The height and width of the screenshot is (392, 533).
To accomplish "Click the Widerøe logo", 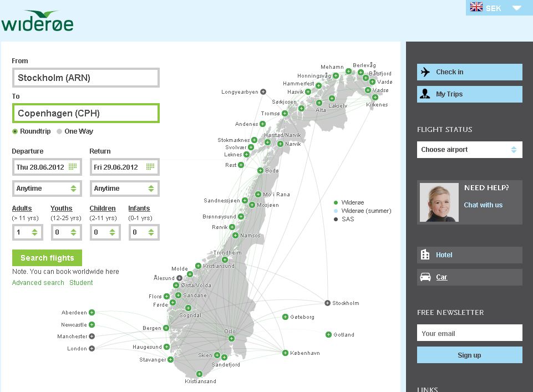I will 37,21.
